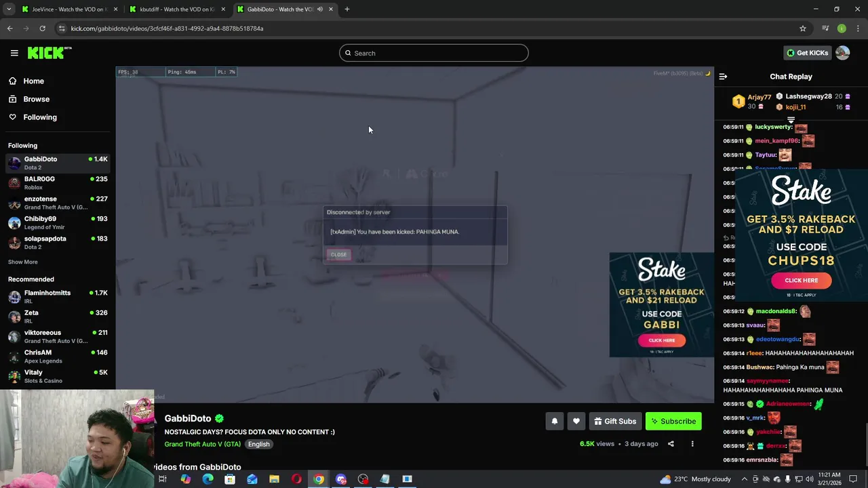This screenshot has height=488, width=868.
Task: Open Chrome three-dot menu
Action: 859,28
